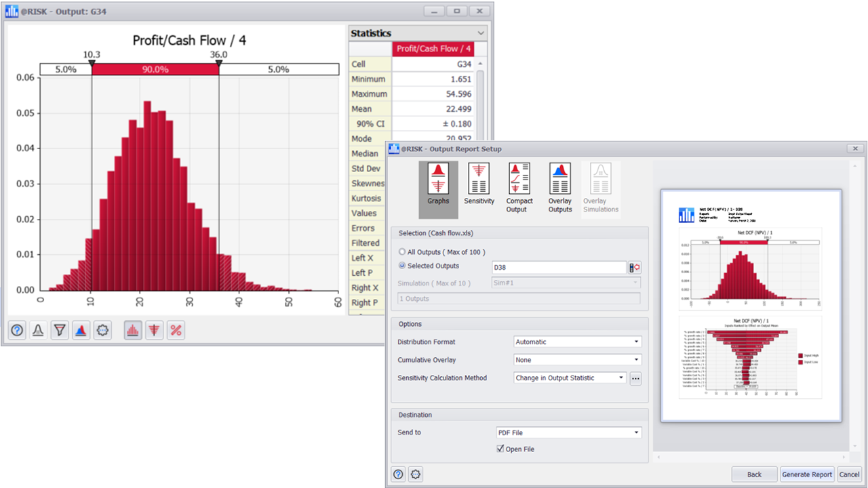This screenshot has width=868, height=488.
Task: Uncheck the Open File checkbox
Action: coord(500,449)
